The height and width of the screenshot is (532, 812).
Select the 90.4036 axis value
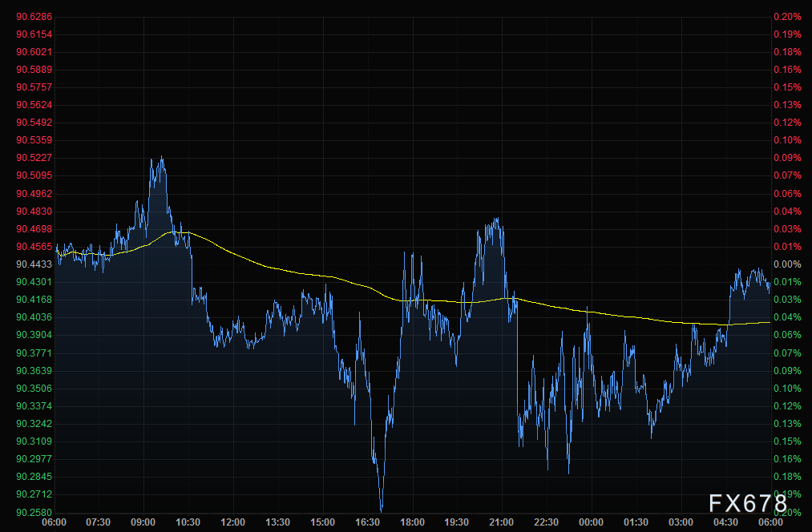pyautogui.click(x=34, y=316)
